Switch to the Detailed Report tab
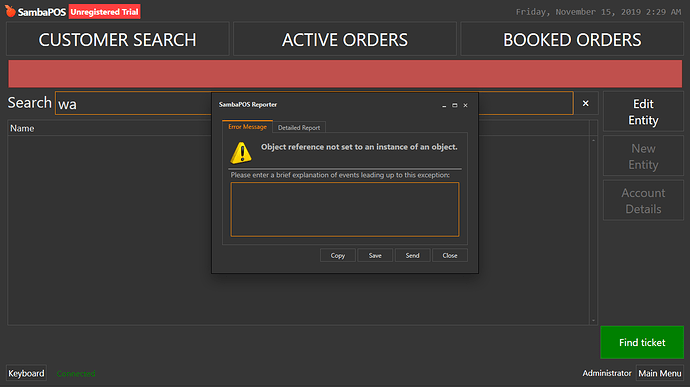This screenshot has width=690, height=391. [299, 128]
